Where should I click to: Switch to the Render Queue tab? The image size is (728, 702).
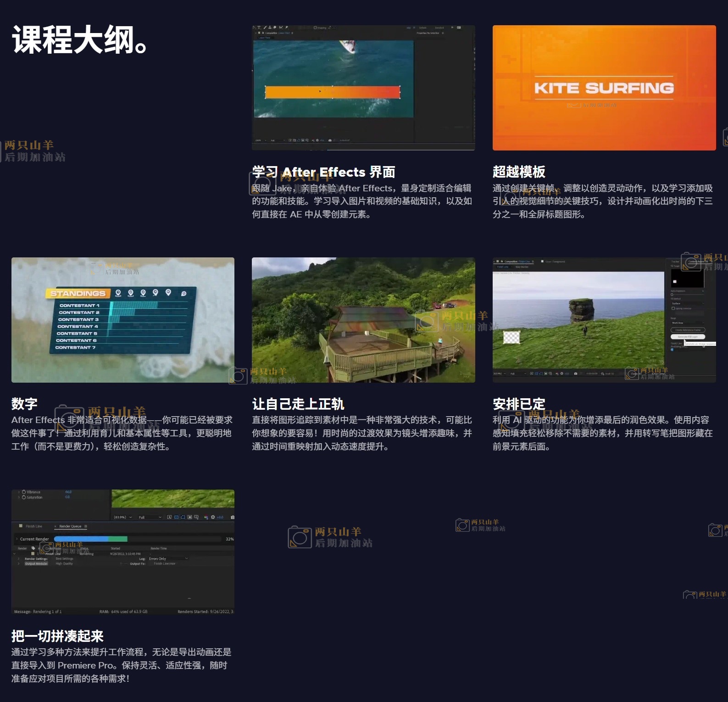click(70, 526)
